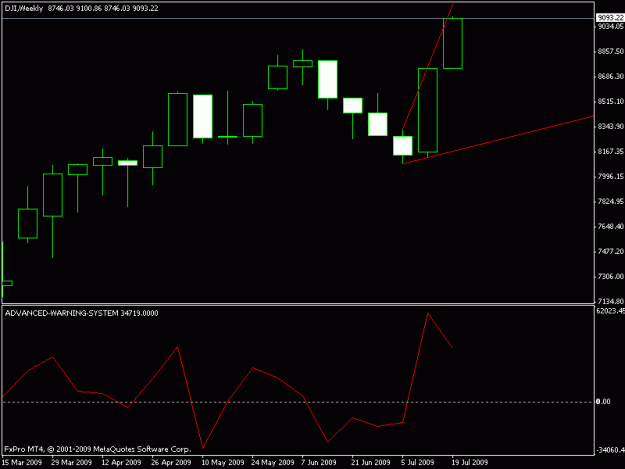Click the 7134.80 price scale label
The width and height of the screenshot is (625, 469).
(610, 301)
